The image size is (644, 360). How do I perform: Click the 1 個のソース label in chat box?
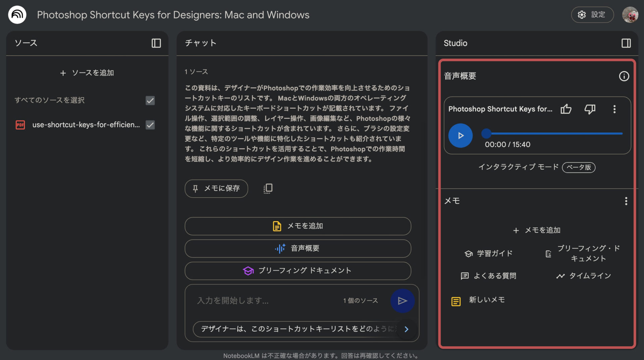[x=360, y=301]
